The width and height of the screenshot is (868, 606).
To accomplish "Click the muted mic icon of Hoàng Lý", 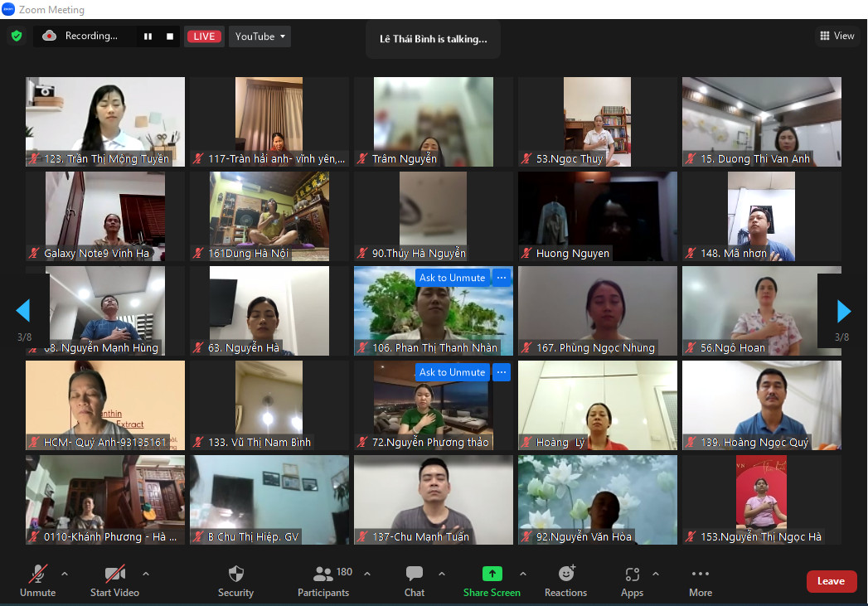I will [x=526, y=442].
